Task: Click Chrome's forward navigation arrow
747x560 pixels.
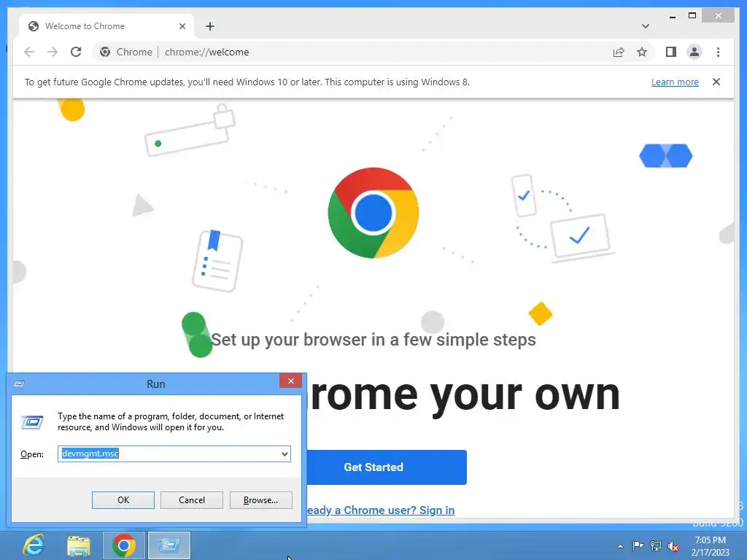Action: click(x=53, y=52)
